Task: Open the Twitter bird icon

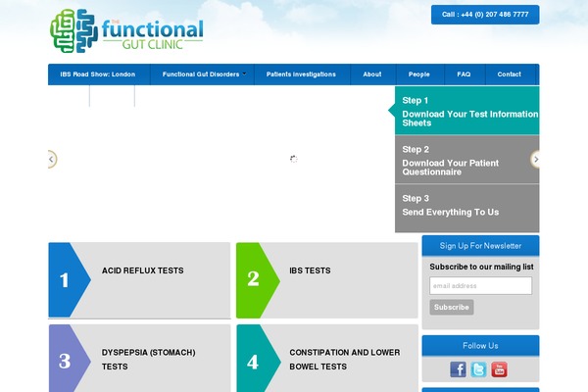Action: 479,369
